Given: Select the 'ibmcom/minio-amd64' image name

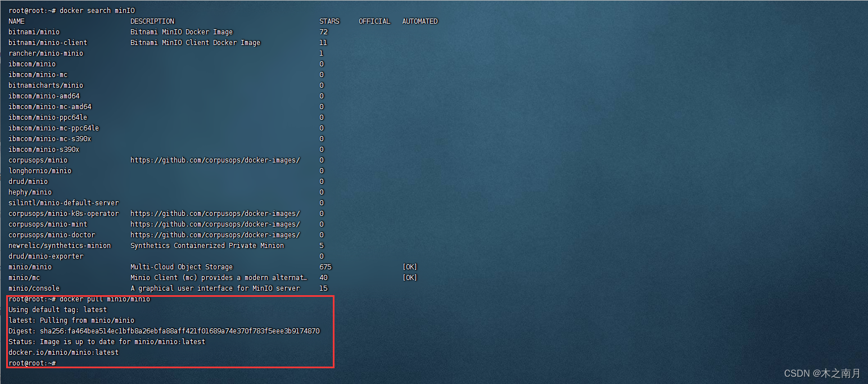Looking at the screenshot, I should [44, 96].
